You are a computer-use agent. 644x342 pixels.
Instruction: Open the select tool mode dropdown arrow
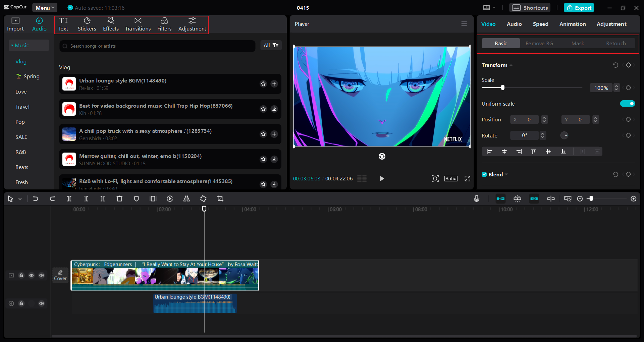point(20,199)
